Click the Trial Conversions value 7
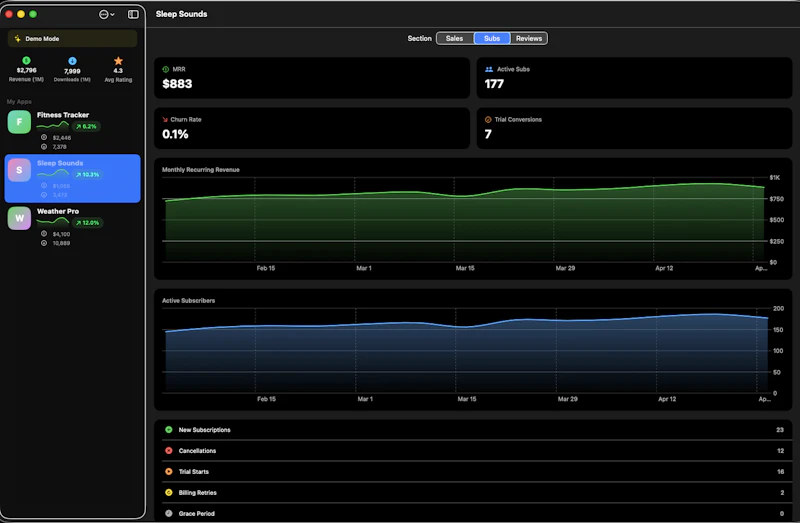 488,134
